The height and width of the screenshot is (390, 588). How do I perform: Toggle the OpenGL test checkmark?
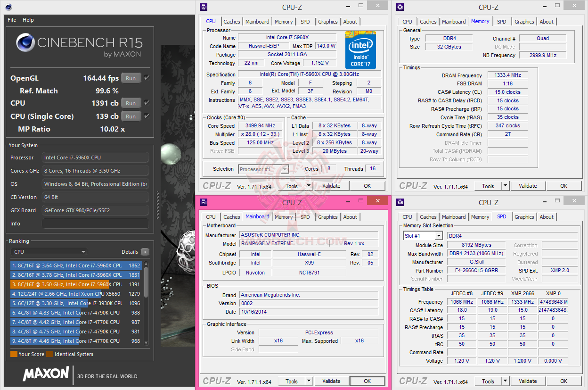tap(147, 78)
